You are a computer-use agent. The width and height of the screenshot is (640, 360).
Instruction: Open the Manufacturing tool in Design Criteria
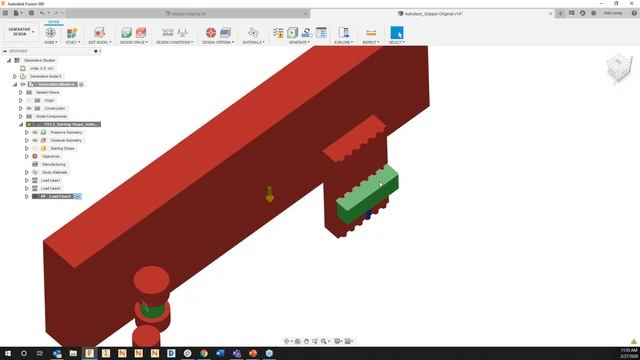[x=225, y=33]
